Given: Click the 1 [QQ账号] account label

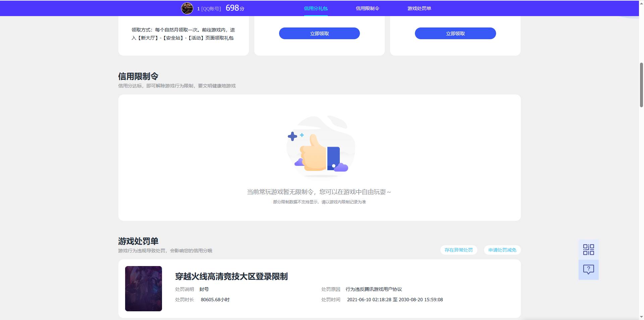Looking at the screenshot, I should [209, 9].
